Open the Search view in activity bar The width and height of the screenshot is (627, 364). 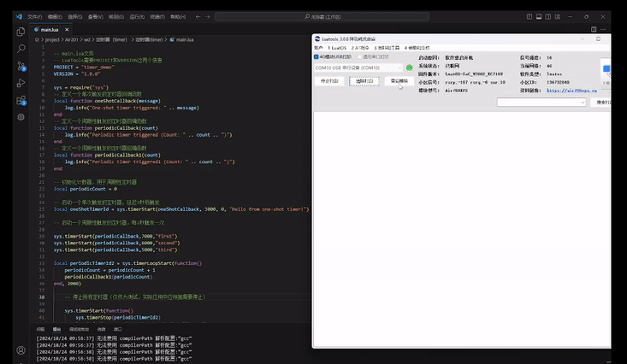tap(21, 49)
